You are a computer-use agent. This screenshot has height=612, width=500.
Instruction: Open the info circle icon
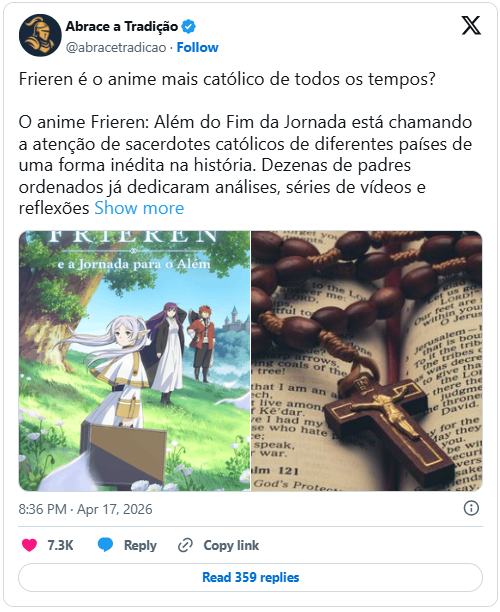click(471, 508)
